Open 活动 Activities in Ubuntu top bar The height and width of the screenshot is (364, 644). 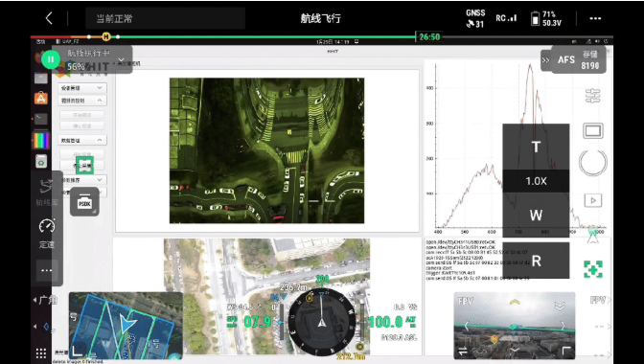point(40,41)
